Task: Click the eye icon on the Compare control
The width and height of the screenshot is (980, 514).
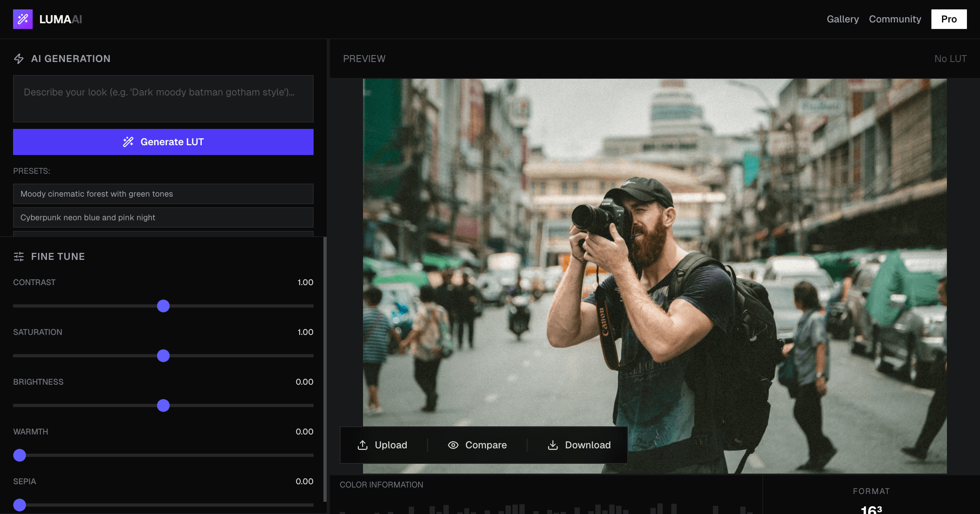Action: (453, 445)
